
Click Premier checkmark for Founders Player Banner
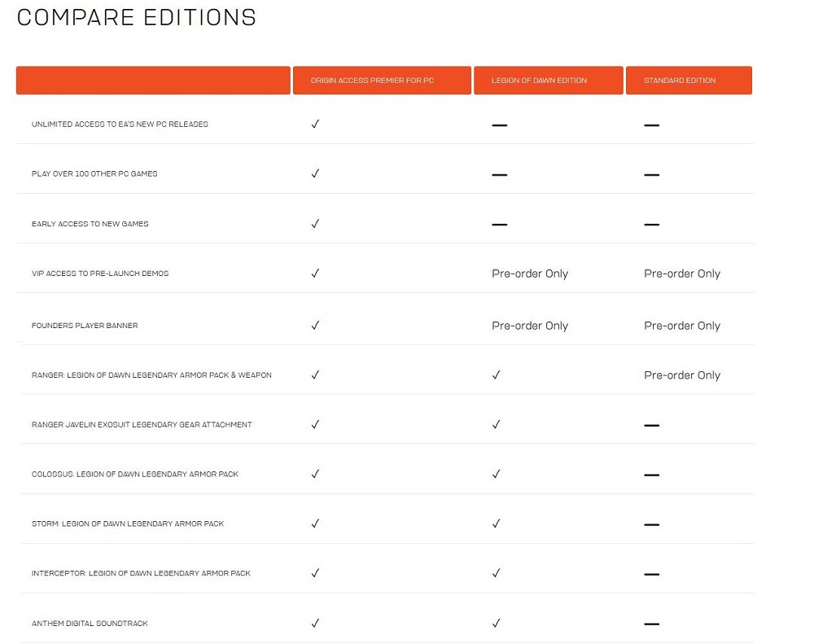coord(315,326)
